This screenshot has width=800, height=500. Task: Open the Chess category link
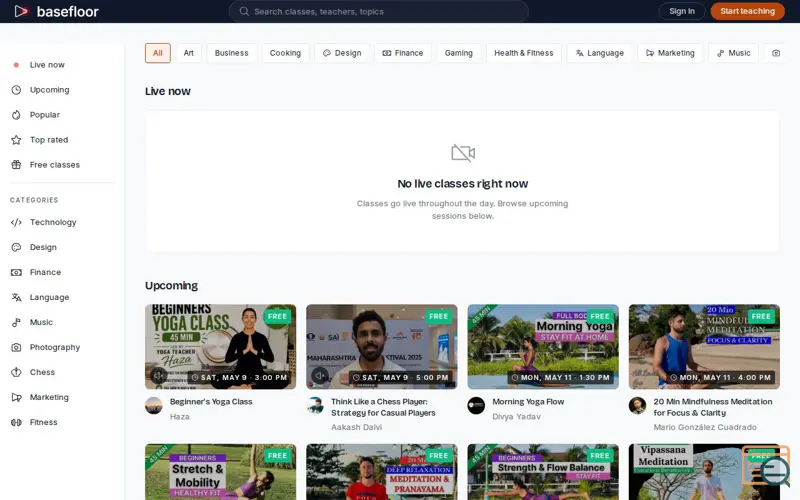(x=63, y=372)
